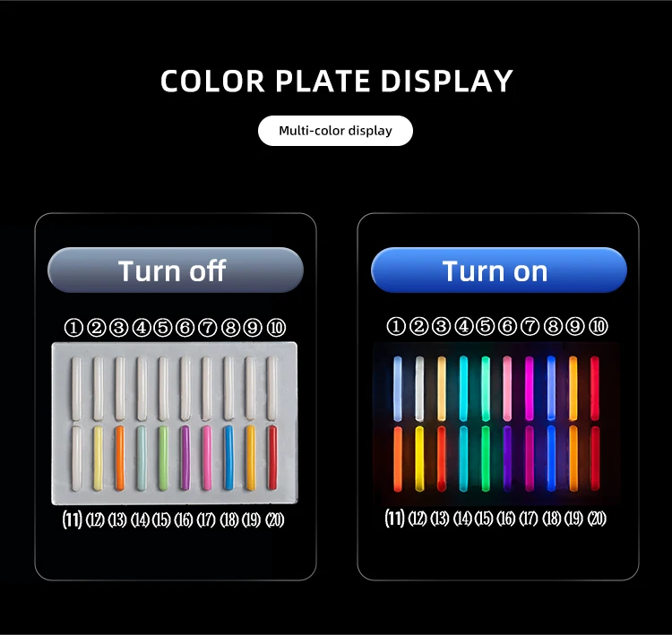This screenshot has height=635, width=672.
Task: Pick the red strip 20 in off plate
Action: 272,457
